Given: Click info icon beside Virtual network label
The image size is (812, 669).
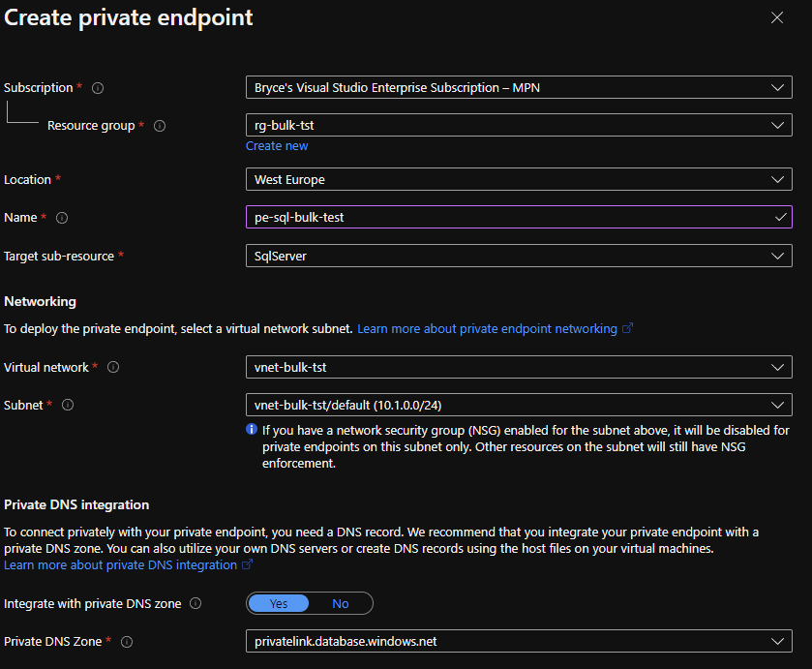Looking at the screenshot, I should [x=113, y=368].
